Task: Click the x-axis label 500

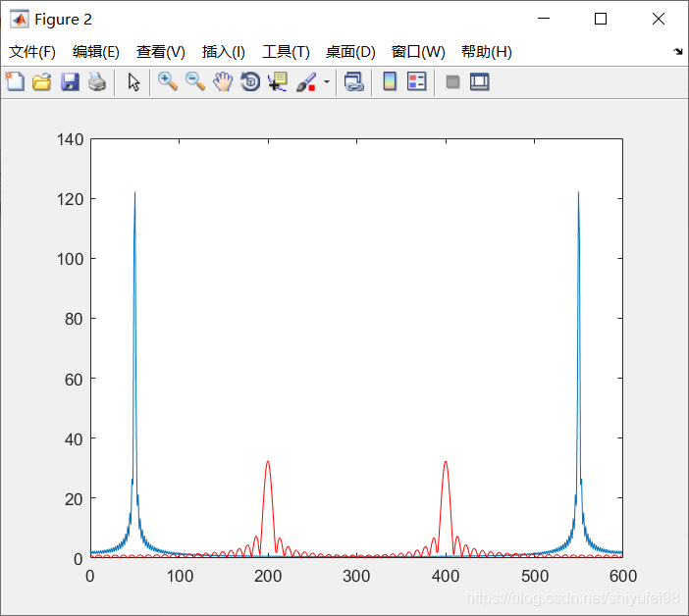Action: pyautogui.click(x=535, y=576)
